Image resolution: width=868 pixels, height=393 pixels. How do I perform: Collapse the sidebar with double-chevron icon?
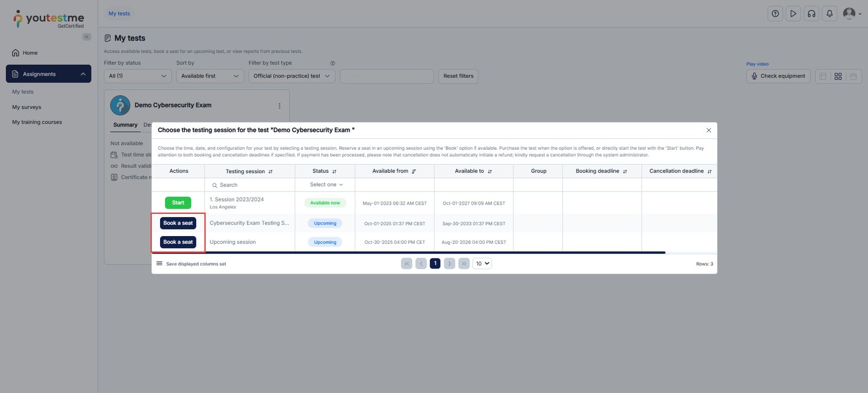pos(87,37)
